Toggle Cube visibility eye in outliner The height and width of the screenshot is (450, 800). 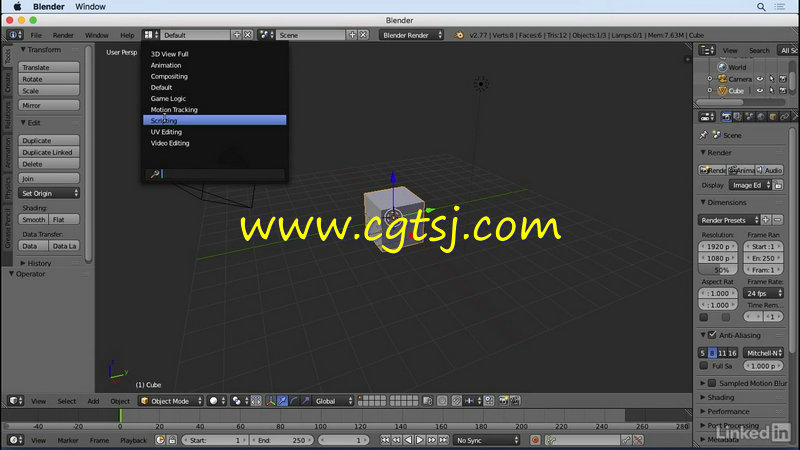pyautogui.click(x=760, y=91)
